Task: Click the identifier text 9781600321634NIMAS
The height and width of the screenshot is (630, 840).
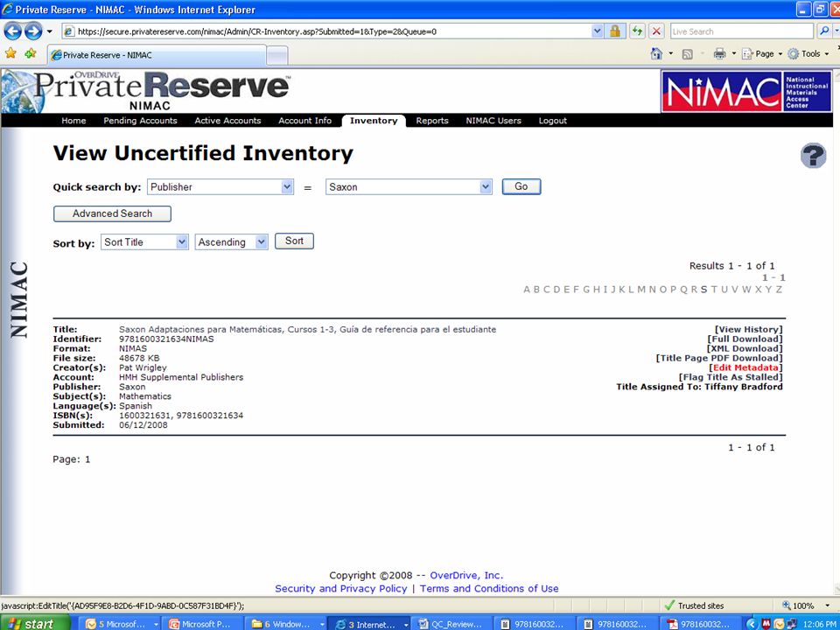Action: pos(166,339)
